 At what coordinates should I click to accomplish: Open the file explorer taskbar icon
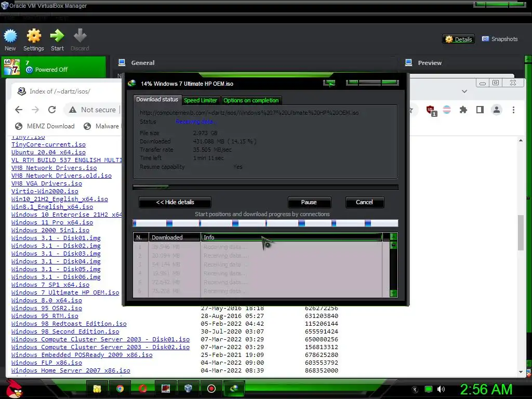[97, 389]
